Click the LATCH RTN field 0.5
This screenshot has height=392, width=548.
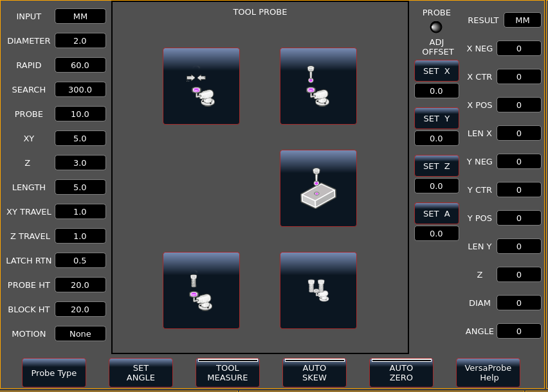(x=80, y=260)
